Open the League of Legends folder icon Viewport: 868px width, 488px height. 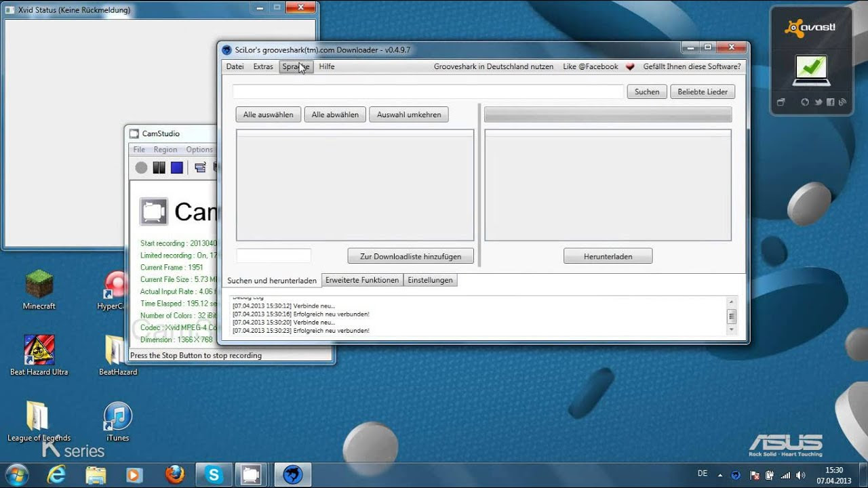pyautogui.click(x=39, y=421)
